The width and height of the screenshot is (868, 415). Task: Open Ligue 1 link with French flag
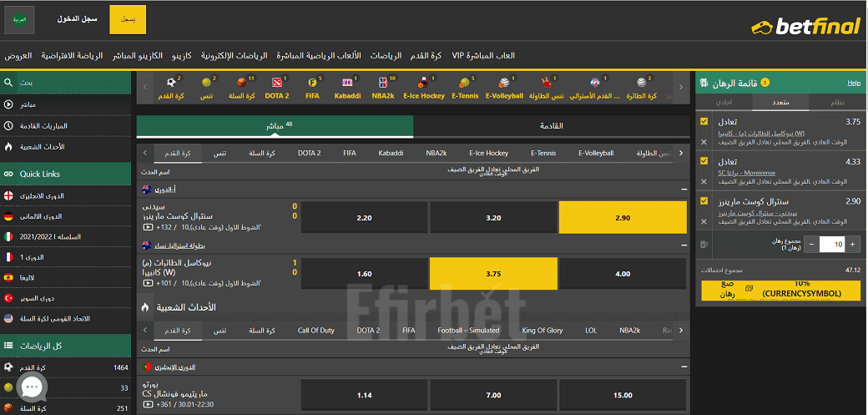click(x=66, y=257)
